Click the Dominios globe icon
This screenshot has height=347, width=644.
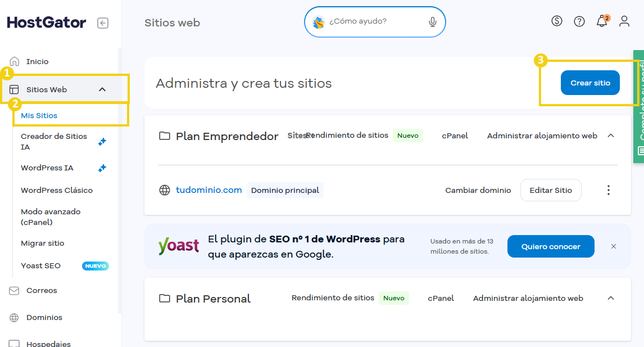click(14, 317)
